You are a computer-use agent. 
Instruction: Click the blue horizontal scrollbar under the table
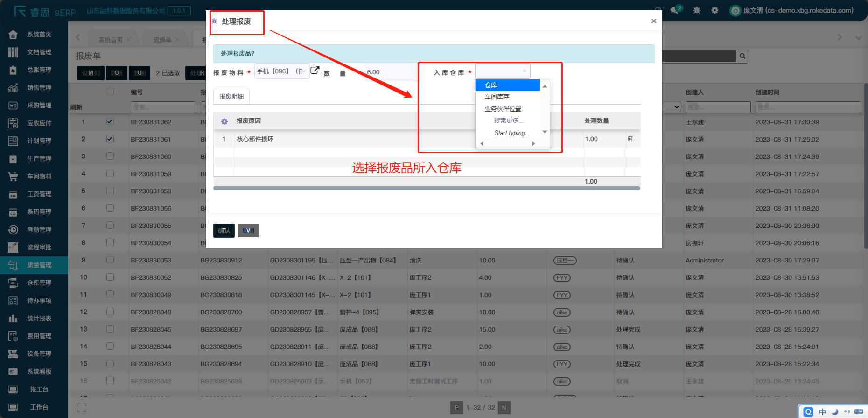click(x=427, y=188)
